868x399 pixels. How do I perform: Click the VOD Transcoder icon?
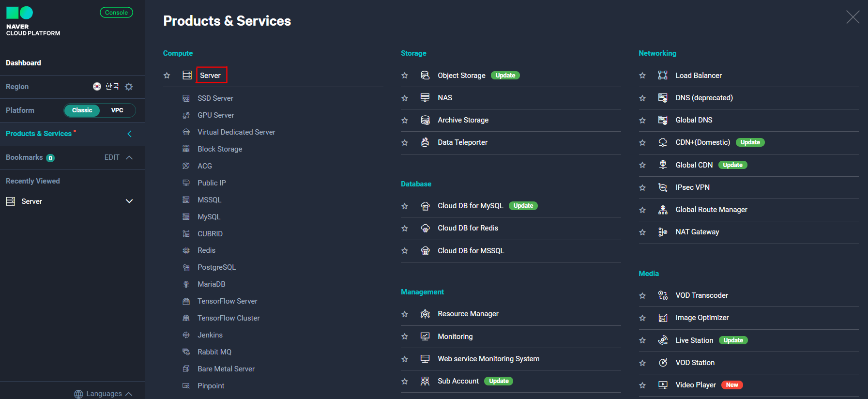[663, 295]
